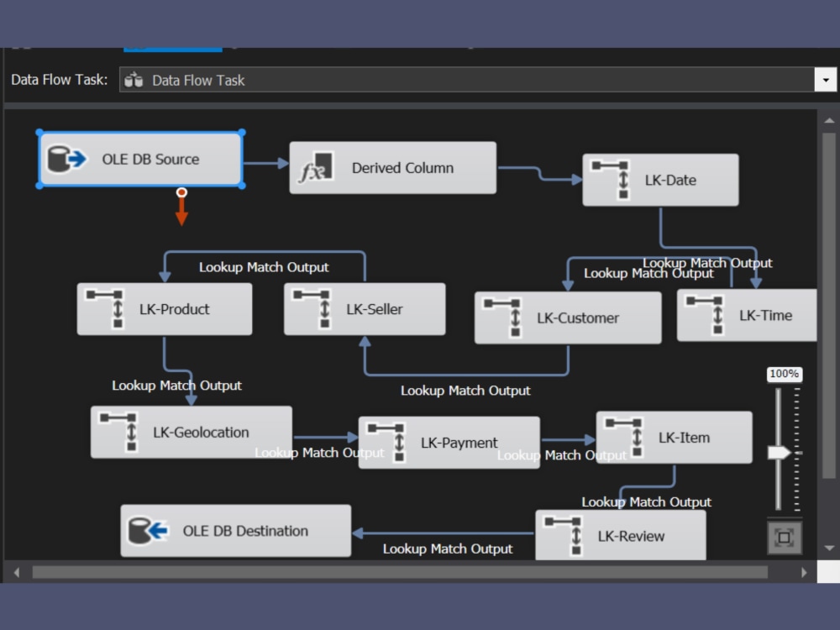Image resolution: width=840 pixels, height=630 pixels.
Task: Click the horizontal scrollbar left arrow
Action: click(17, 572)
